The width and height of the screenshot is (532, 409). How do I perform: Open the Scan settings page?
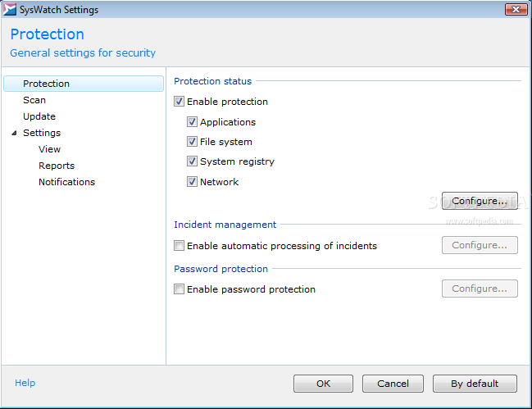point(34,100)
